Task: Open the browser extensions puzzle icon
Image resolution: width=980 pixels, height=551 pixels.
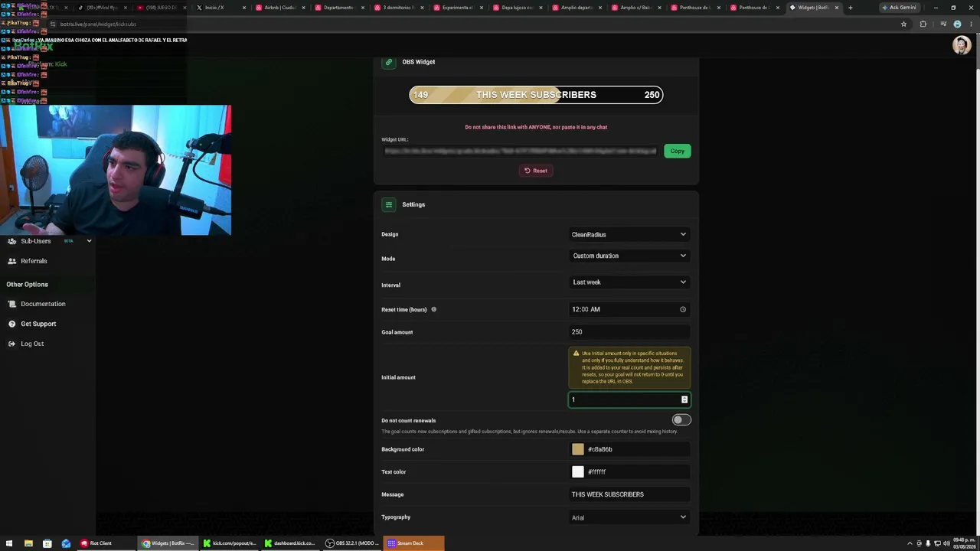Action: [923, 24]
